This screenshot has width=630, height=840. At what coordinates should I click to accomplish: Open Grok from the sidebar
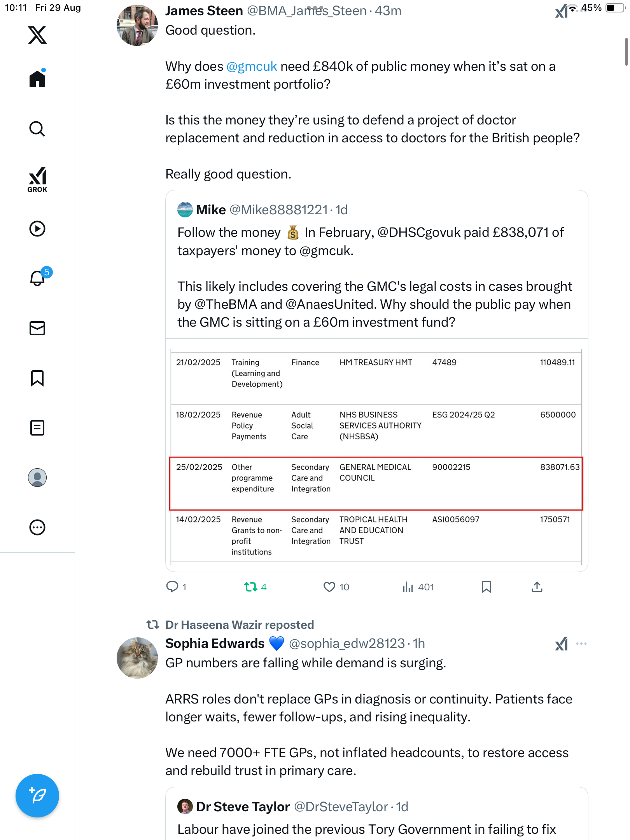(x=37, y=180)
